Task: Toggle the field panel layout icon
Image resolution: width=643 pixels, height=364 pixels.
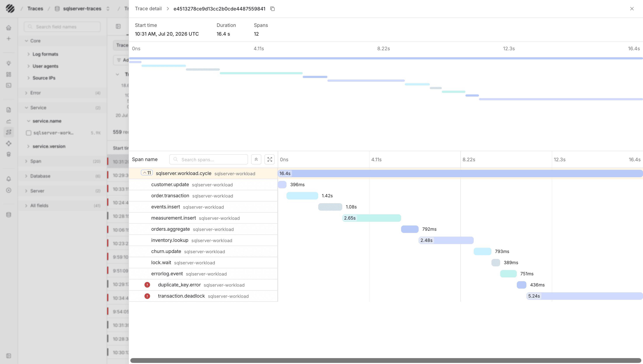Action: click(118, 26)
